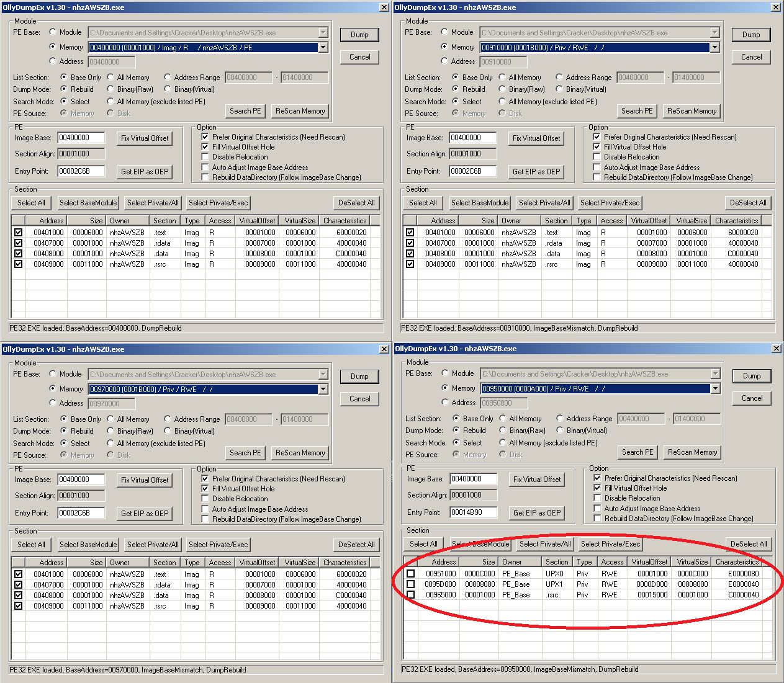784x683 pixels.
Task: Click Entry Point field showing 00014B90
Action: [474, 512]
